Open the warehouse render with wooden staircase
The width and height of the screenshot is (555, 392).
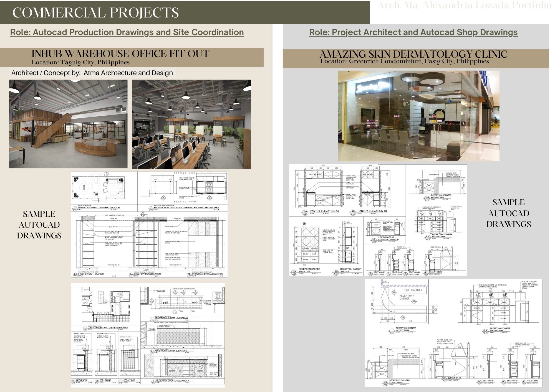[68, 124]
